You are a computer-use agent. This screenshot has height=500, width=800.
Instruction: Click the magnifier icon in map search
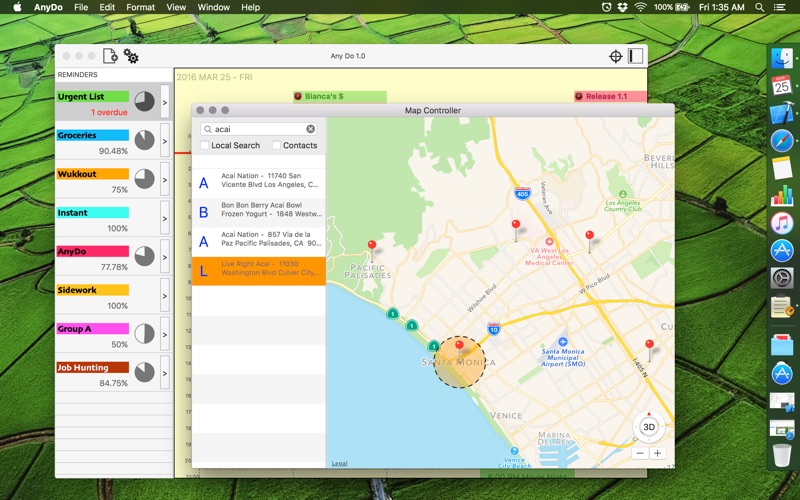pos(207,129)
